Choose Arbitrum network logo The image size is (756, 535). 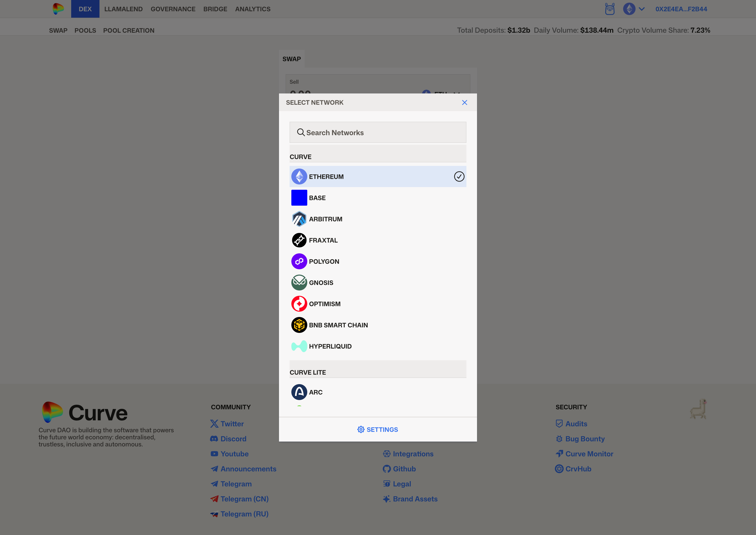point(299,219)
